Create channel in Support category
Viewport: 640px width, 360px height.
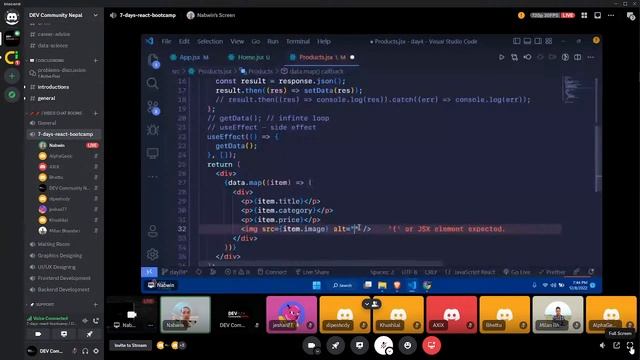pyautogui.click(x=96, y=304)
